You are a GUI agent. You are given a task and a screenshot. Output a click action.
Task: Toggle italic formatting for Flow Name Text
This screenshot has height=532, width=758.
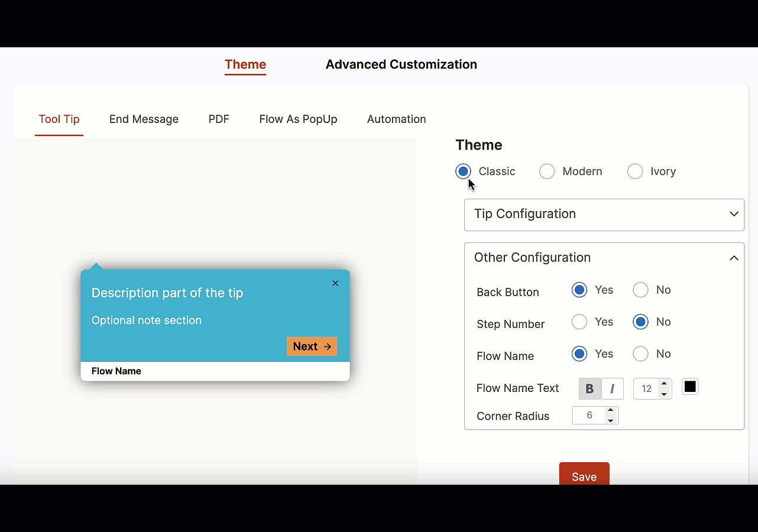[613, 388]
